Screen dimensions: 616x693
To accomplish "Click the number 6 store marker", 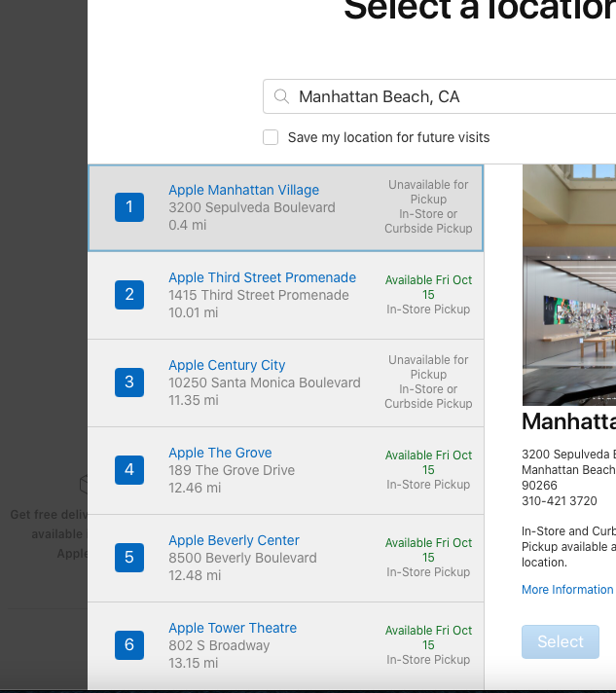I will (x=129, y=644).
